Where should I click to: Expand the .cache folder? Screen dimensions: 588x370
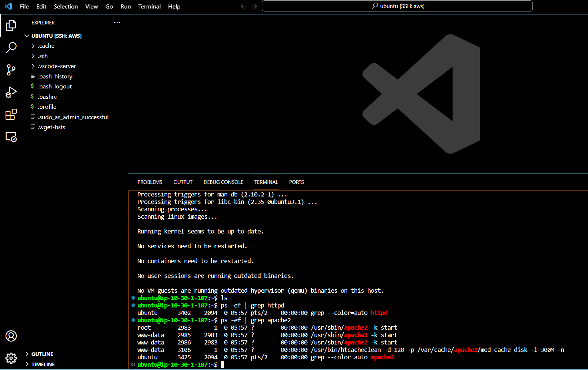(33, 46)
